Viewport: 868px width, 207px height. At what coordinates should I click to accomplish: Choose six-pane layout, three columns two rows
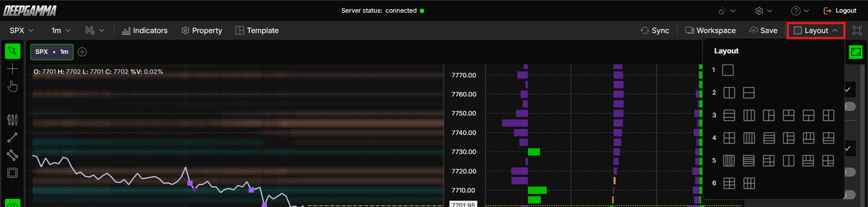coord(749,183)
